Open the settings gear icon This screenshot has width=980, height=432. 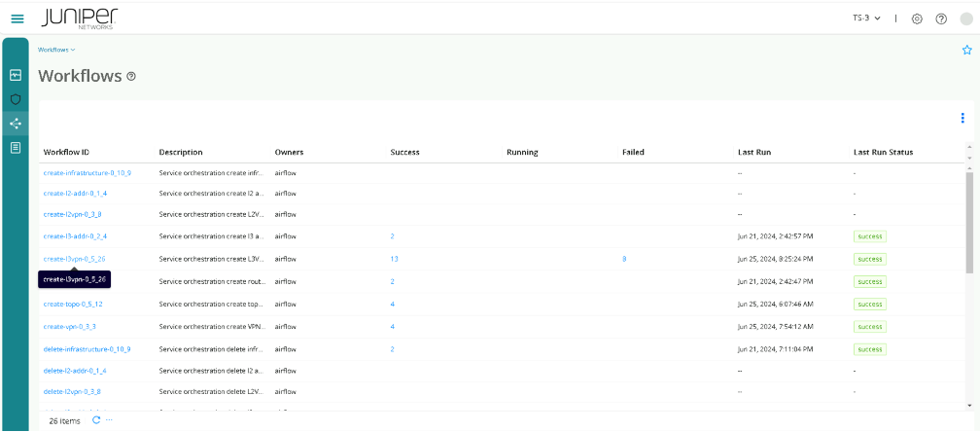(x=917, y=18)
